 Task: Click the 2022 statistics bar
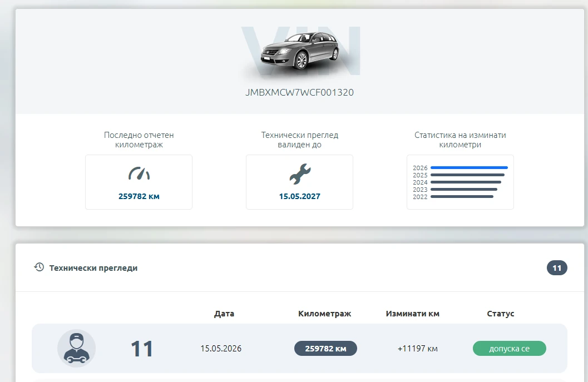tap(462, 196)
